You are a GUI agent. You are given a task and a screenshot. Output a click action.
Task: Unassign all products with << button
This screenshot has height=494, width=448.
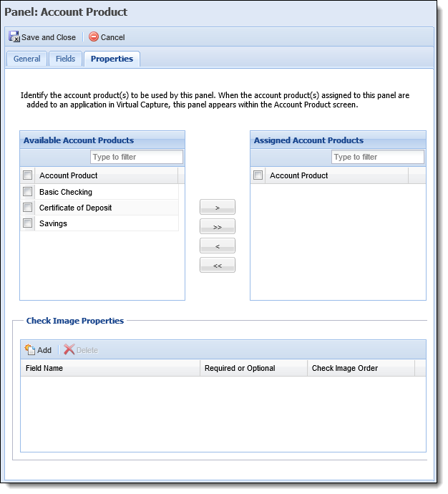[x=218, y=266]
